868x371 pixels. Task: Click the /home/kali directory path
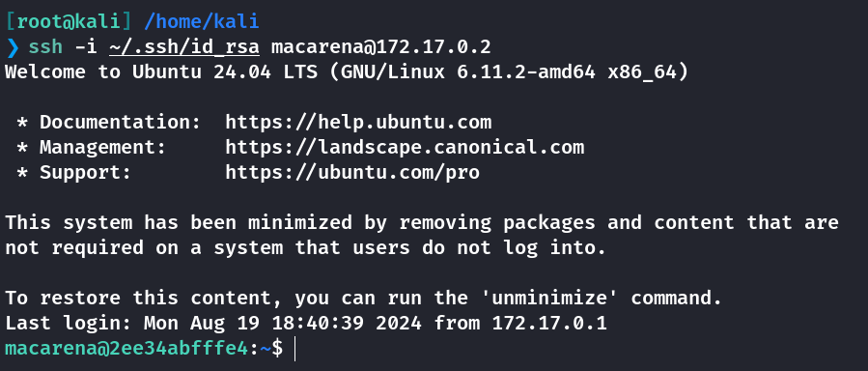(202, 21)
